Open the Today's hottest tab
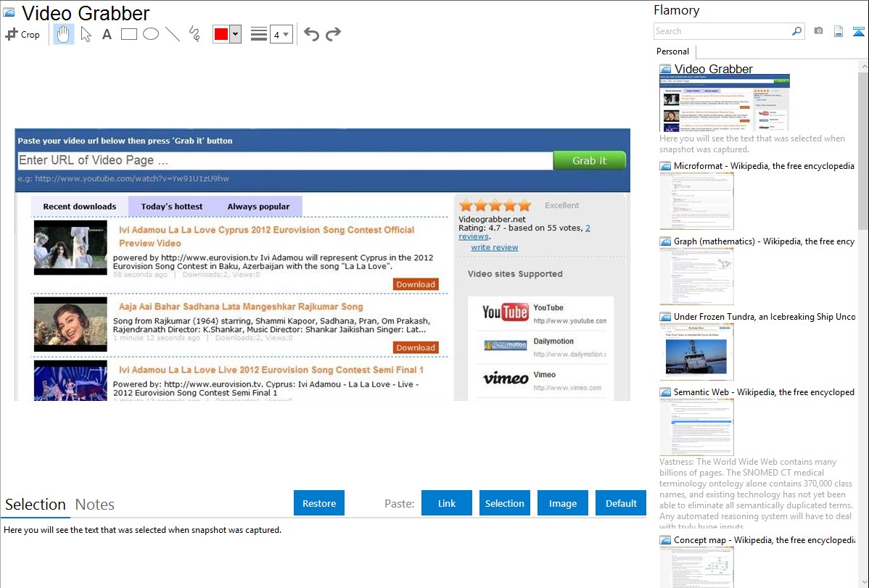Viewport: 869px width, 588px height. 172,206
